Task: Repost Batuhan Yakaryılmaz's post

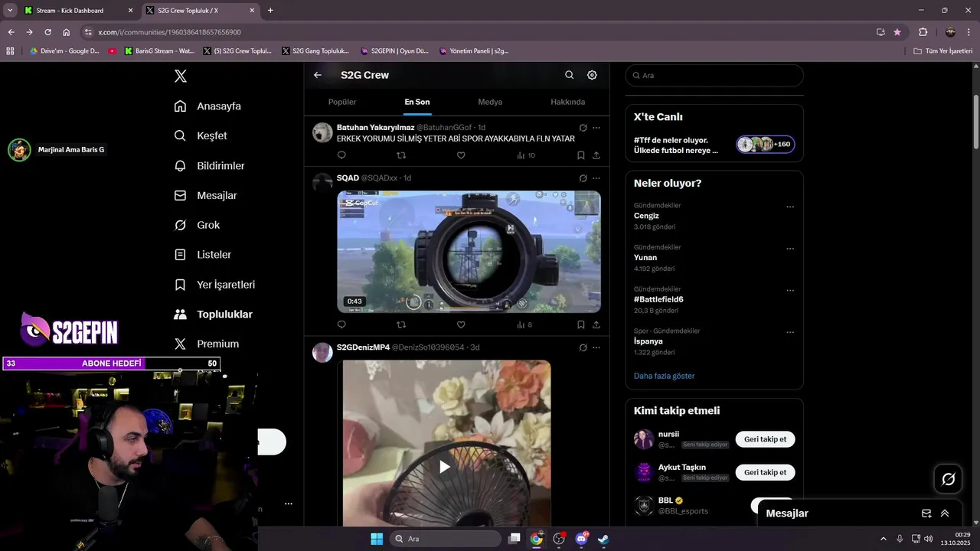Action: 401,155
